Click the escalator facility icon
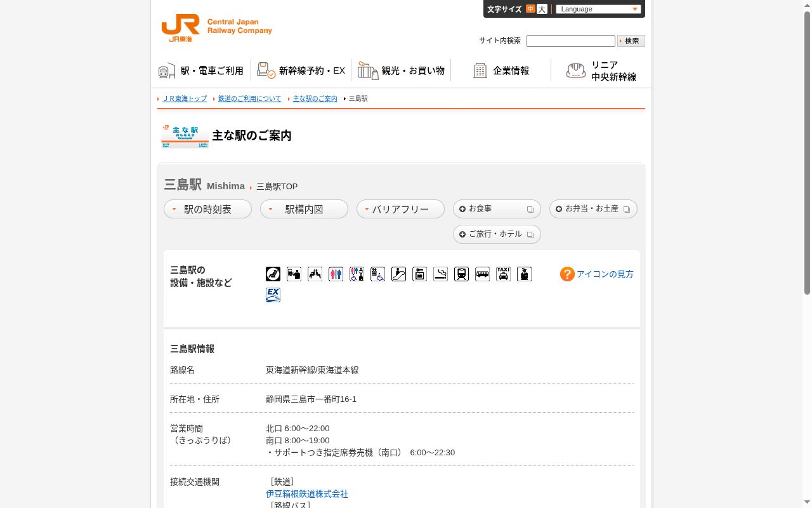 tap(398, 274)
